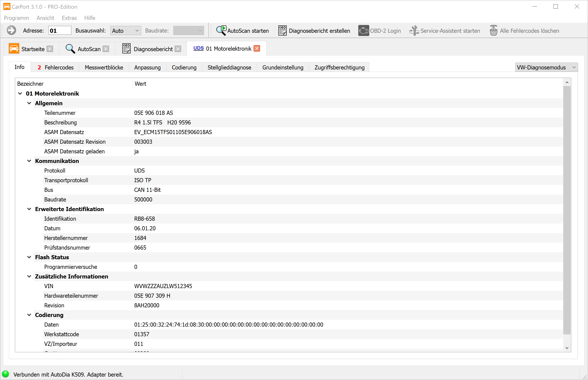Switch to the Fehlercodes tab

55,67
